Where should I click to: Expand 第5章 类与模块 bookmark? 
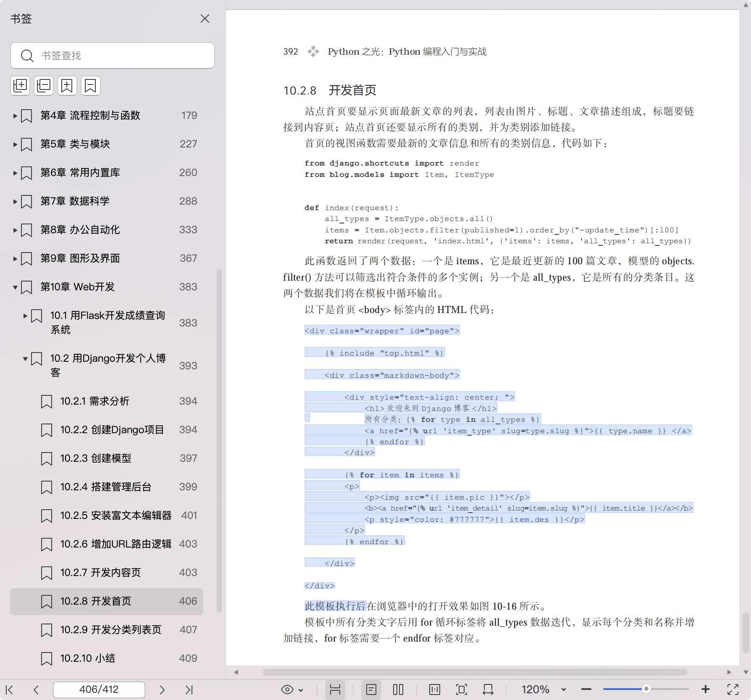[15, 144]
